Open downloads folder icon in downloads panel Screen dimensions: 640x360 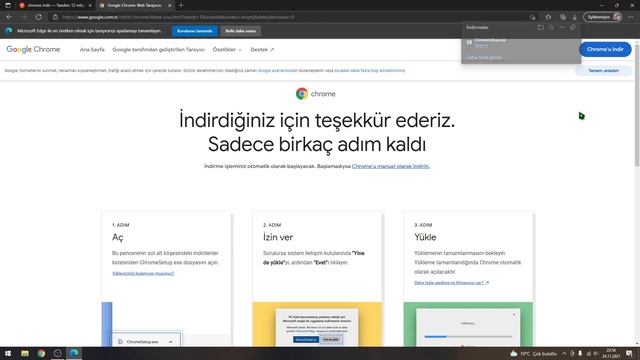pos(540,27)
